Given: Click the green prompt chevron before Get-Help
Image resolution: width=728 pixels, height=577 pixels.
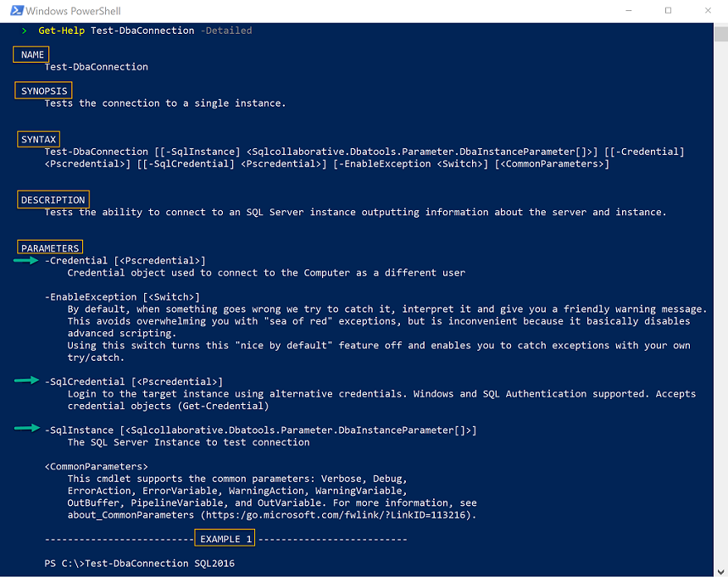Looking at the screenshot, I should click(x=24, y=31).
